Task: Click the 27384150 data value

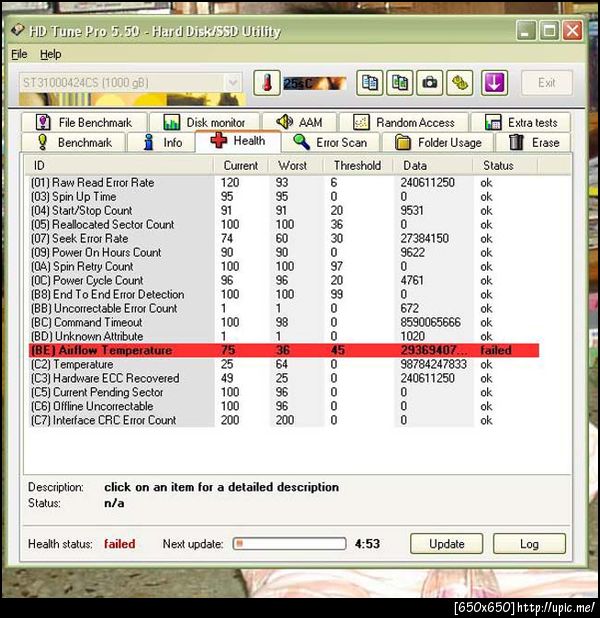Action: click(425, 238)
